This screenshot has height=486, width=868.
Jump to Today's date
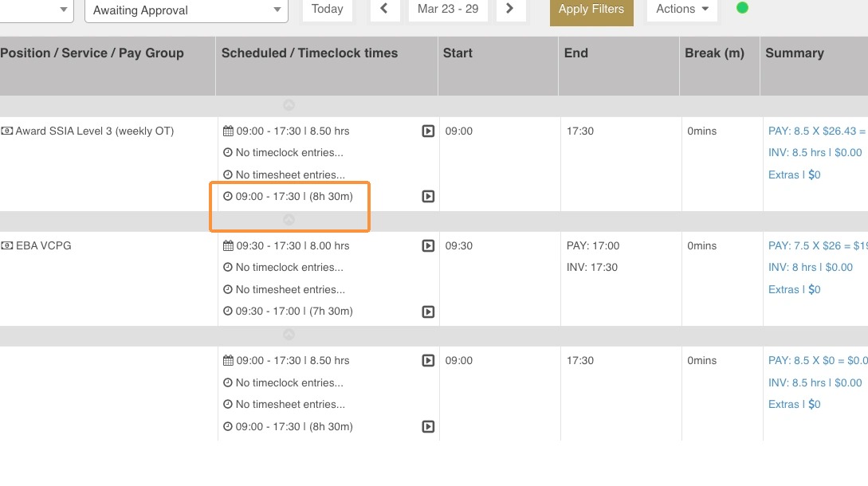[328, 9]
